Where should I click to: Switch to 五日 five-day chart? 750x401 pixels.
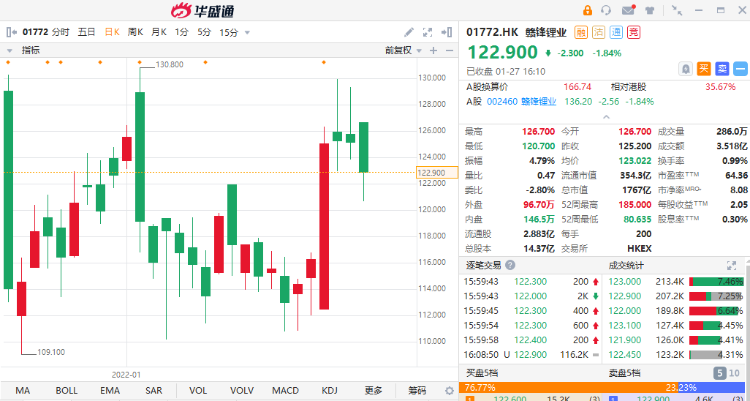87,32
